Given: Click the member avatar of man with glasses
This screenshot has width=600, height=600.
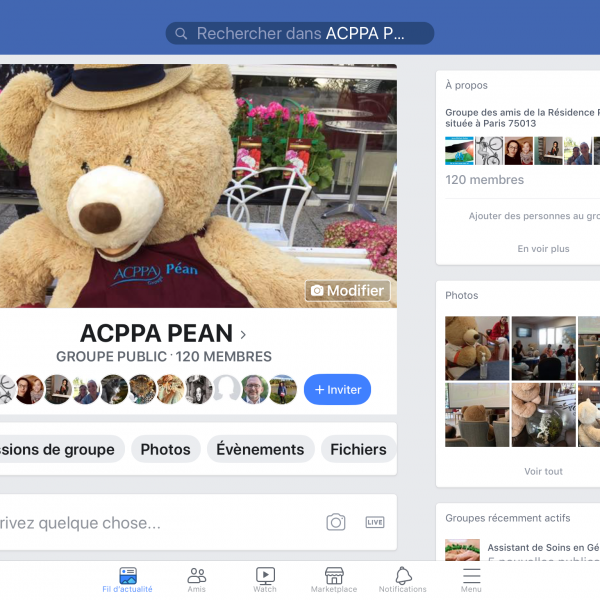Looking at the screenshot, I should point(254,390).
